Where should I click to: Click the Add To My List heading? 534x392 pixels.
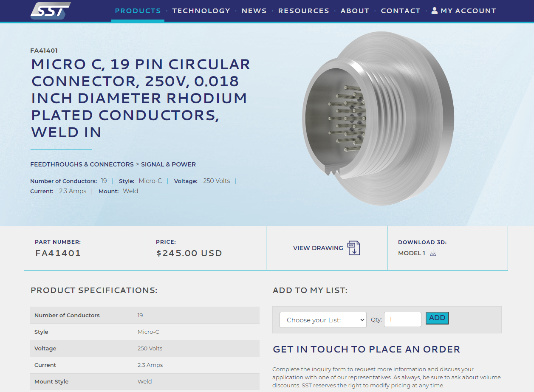310,290
